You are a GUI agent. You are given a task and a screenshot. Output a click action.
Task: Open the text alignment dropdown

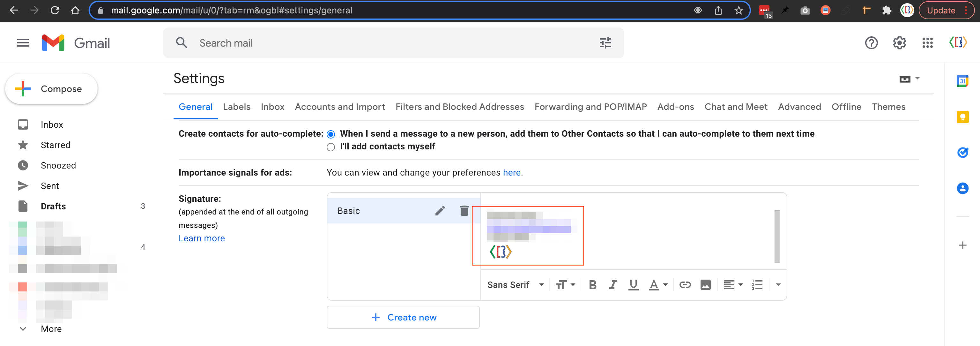click(733, 285)
